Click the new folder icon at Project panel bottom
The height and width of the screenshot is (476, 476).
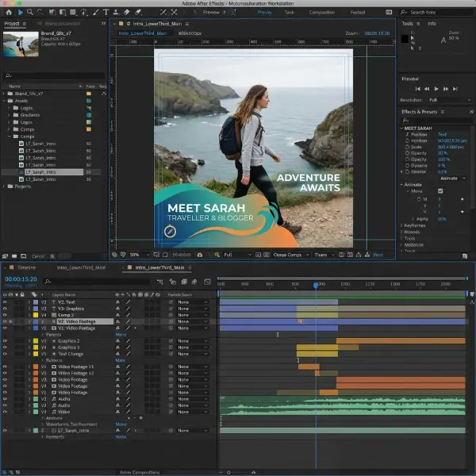14,256
